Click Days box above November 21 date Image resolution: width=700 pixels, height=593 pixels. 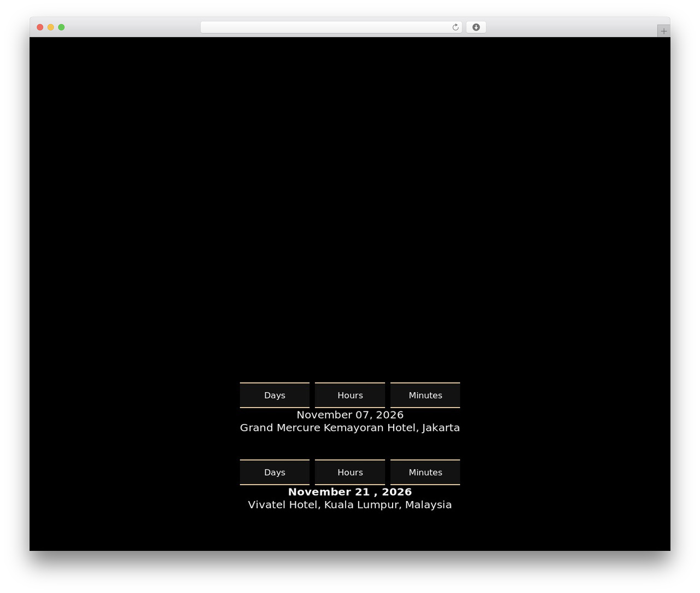click(275, 472)
